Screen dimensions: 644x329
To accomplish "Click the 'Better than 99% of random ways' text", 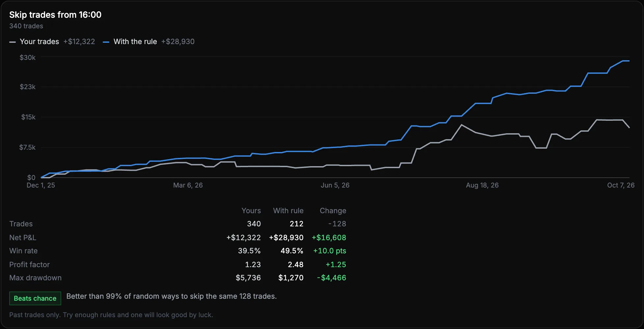I will click(172, 296).
